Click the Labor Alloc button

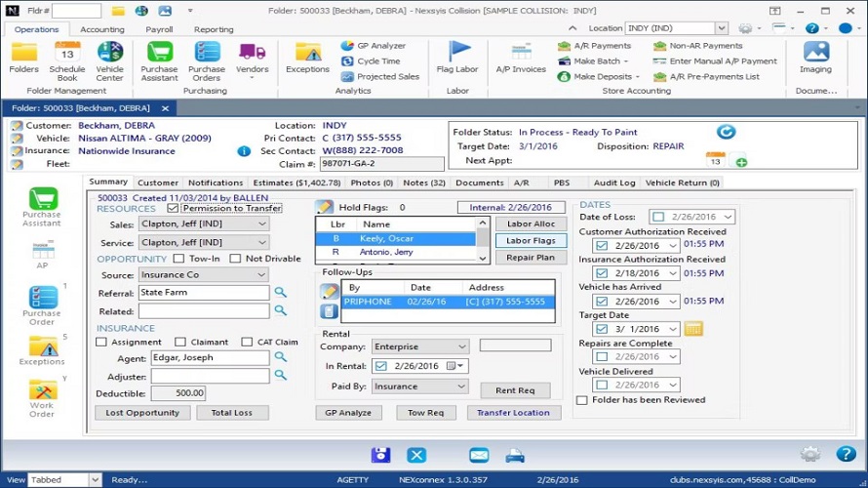click(531, 224)
